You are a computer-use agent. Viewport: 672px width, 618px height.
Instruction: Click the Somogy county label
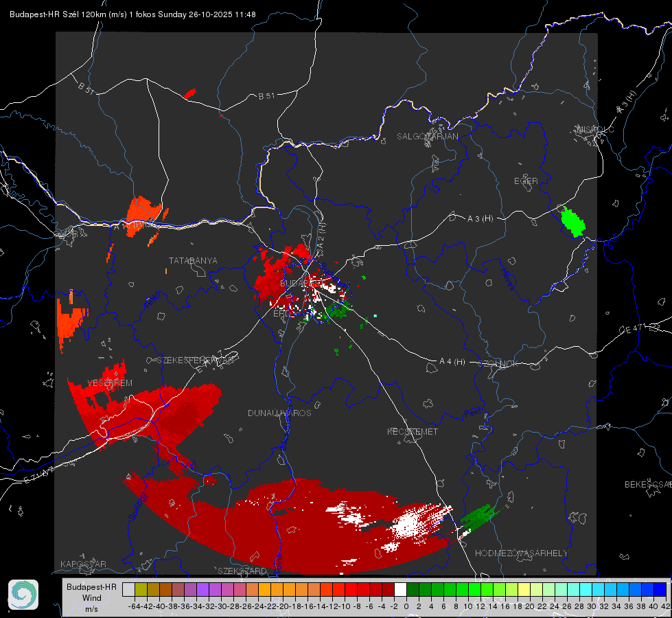(x=138, y=507)
